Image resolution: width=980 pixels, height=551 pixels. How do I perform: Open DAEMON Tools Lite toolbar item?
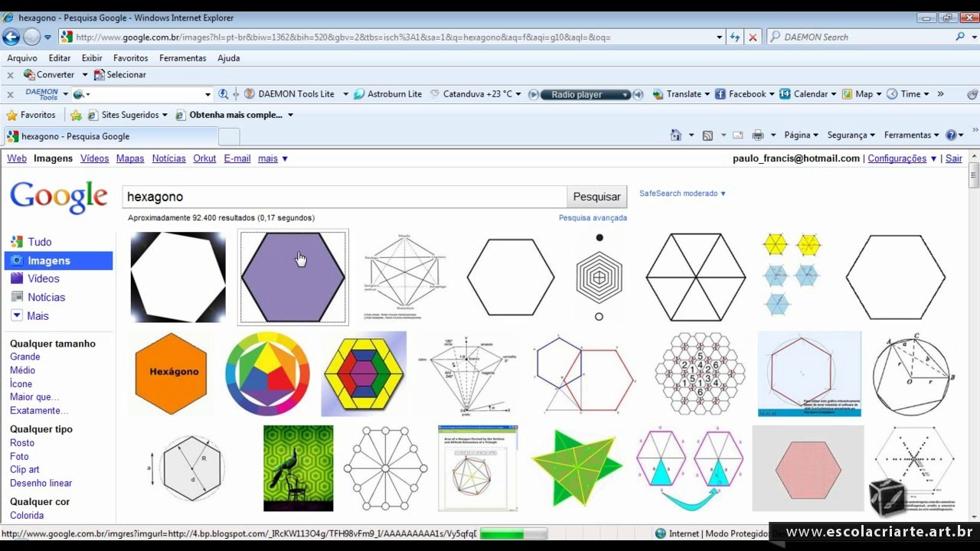pyautogui.click(x=290, y=94)
